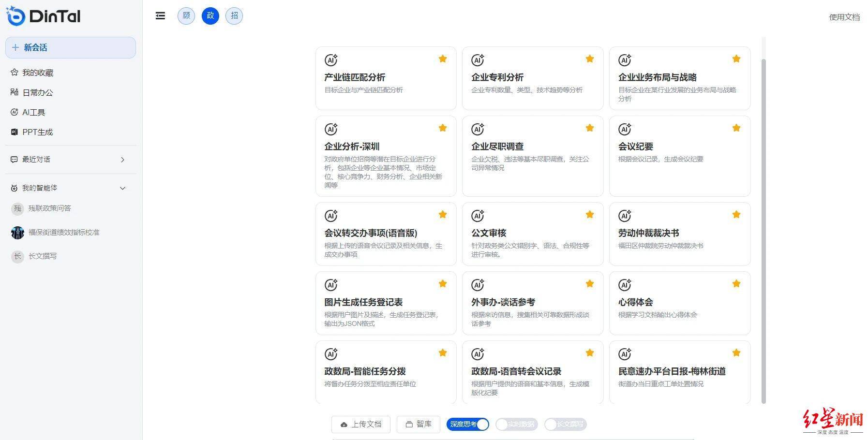Viewport: 868px width, 440px height.
Task: Open PPT生成 in the sidebar
Action: click(37, 132)
